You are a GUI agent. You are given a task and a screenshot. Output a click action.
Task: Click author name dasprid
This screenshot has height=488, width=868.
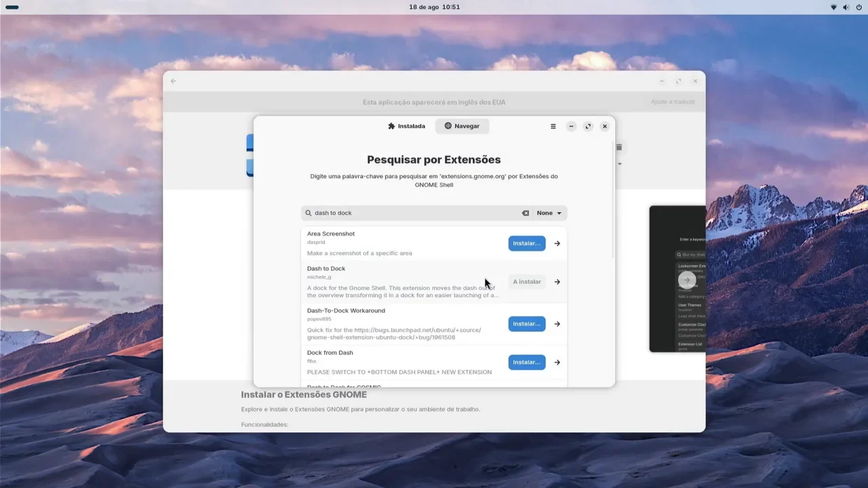(316, 242)
